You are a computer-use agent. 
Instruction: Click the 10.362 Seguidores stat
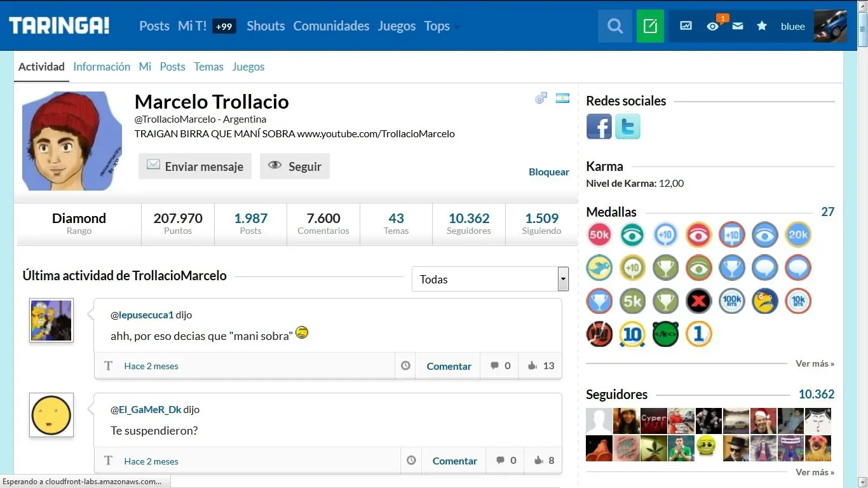click(x=469, y=224)
